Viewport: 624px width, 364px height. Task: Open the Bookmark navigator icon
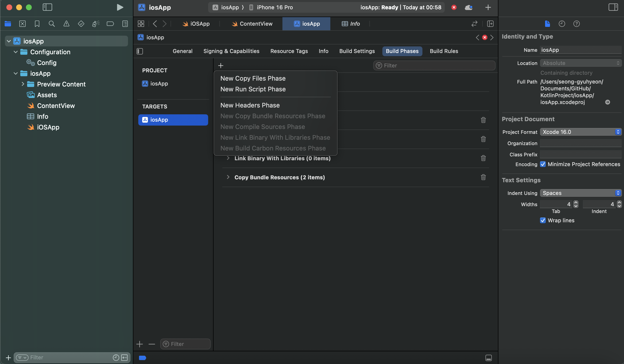point(37,24)
